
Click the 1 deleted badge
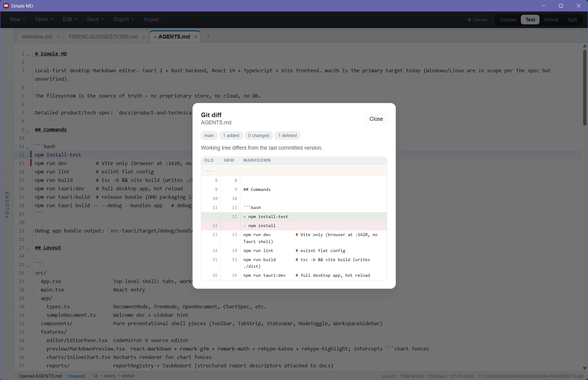click(x=287, y=135)
